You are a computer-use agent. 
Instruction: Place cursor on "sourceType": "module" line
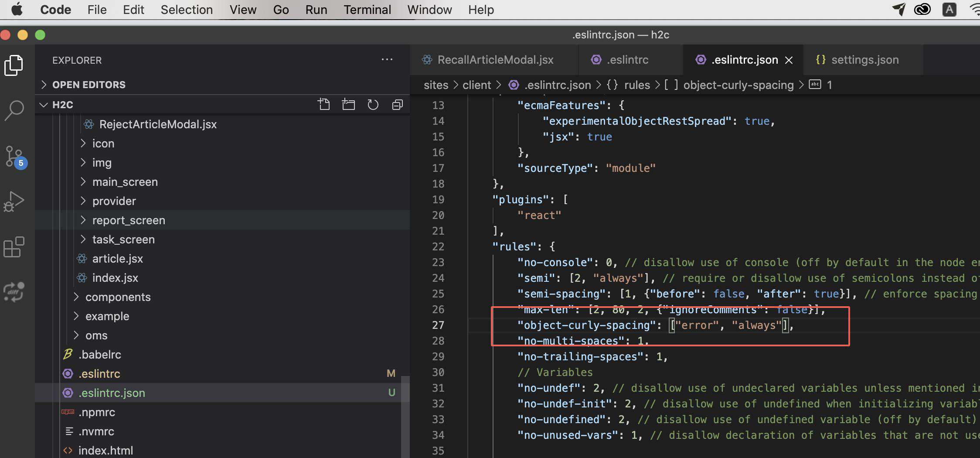click(586, 168)
